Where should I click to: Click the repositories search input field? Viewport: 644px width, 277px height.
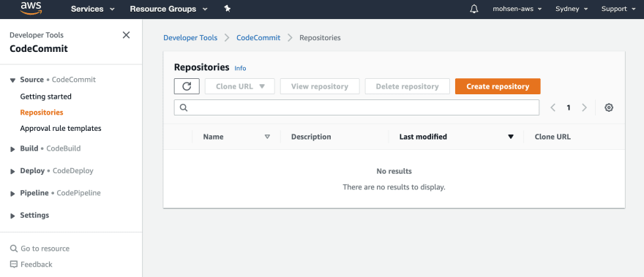pos(356,107)
